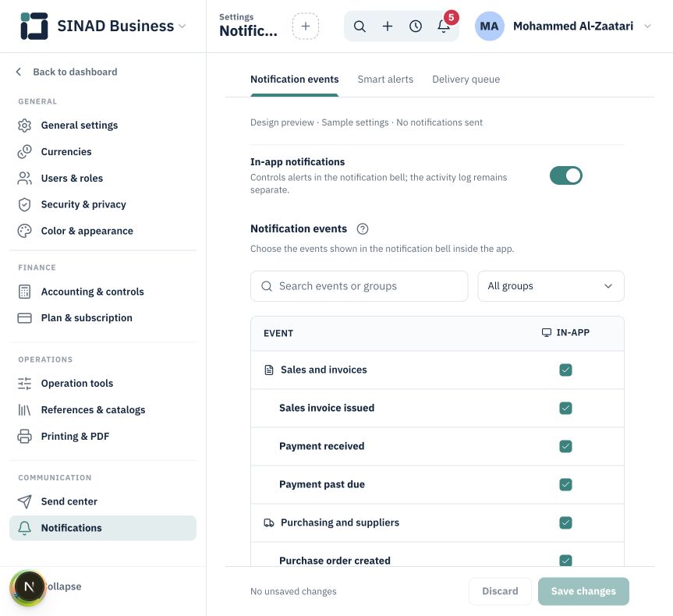Viewport: 673px width, 616px height.
Task: Click the Discard button
Action: point(500,592)
